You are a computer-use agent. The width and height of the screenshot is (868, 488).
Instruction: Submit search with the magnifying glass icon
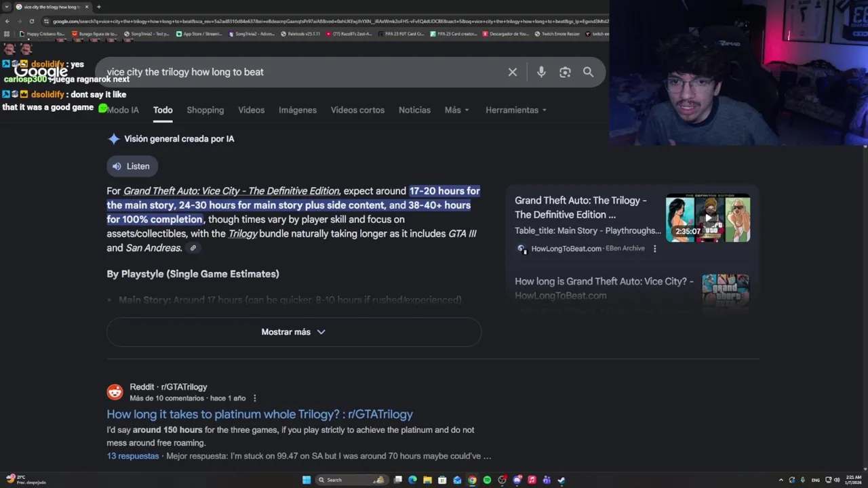[x=588, y=72]
